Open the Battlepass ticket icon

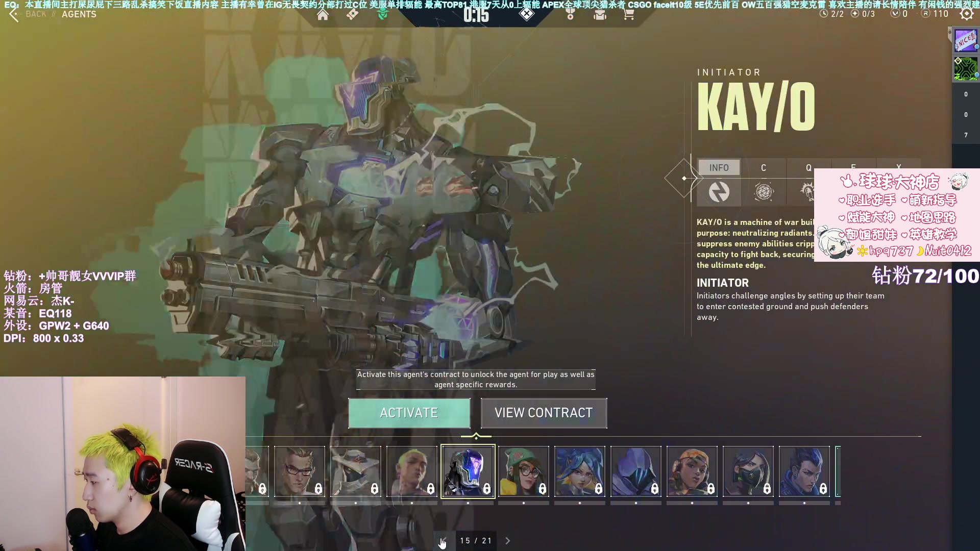click(x=352, y=14)
